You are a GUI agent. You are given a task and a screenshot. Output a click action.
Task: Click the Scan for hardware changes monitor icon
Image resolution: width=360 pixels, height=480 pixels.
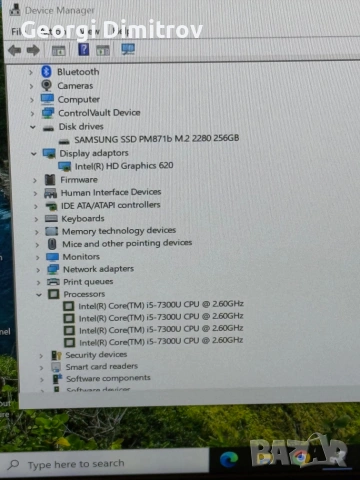coord(128,49)
